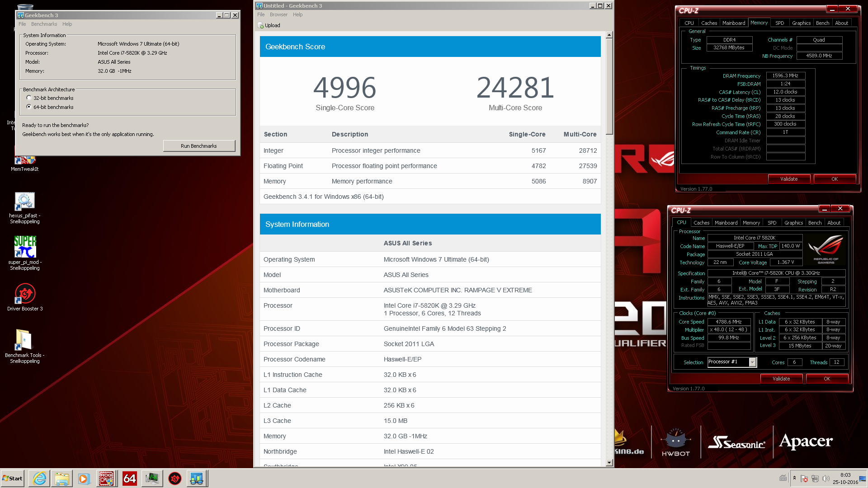Open the Action Center flag icon
The height and width of the screenshot is (488, 868).
click(x=804, y=479)
